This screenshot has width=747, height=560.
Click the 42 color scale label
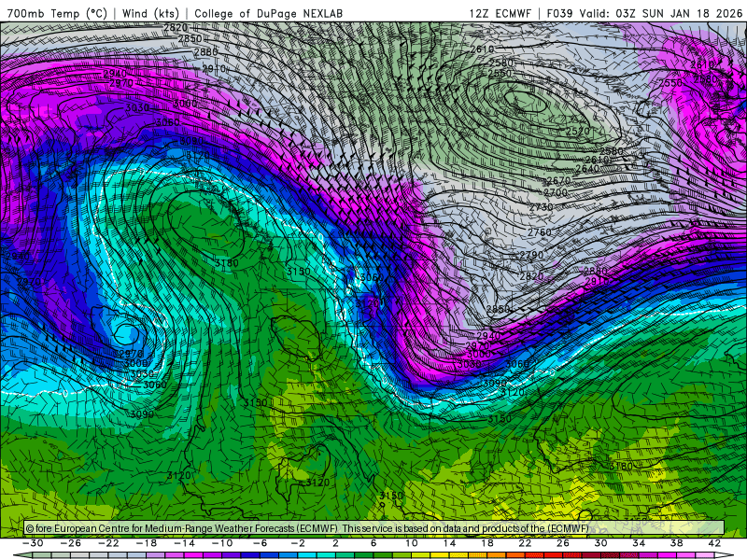714,543
